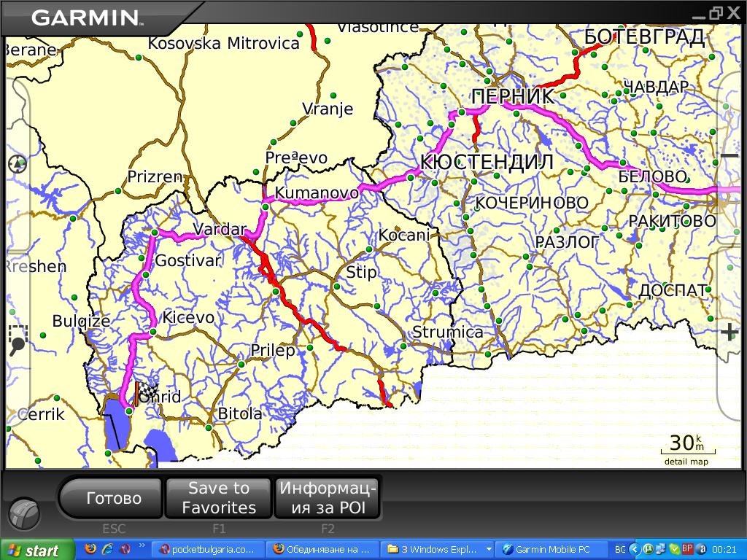Switch to the Garmin Mobile PC taskbar button
The width and height of the screenshot is (747, 560).
click(551, 550)
